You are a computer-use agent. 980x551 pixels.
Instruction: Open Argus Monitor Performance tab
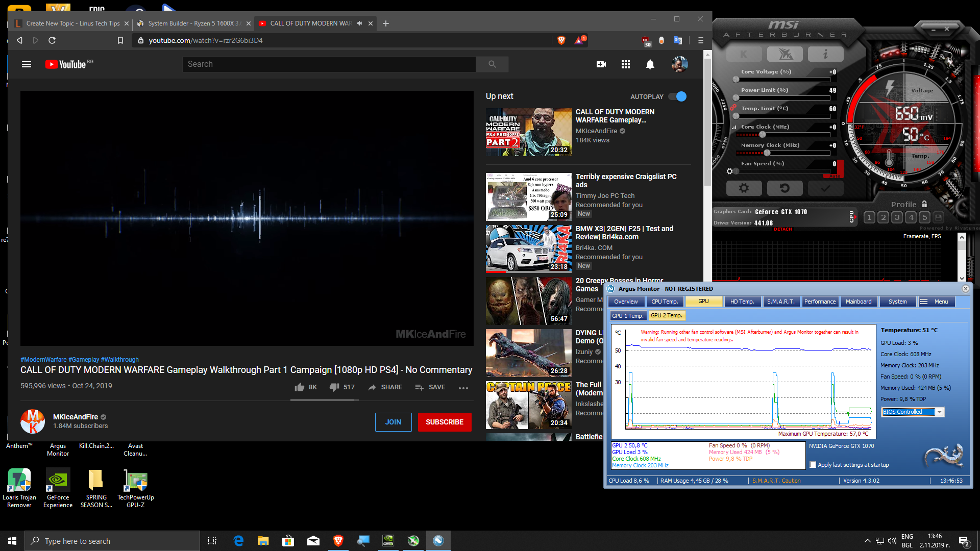pyautogui.click(x=820, y=302)
